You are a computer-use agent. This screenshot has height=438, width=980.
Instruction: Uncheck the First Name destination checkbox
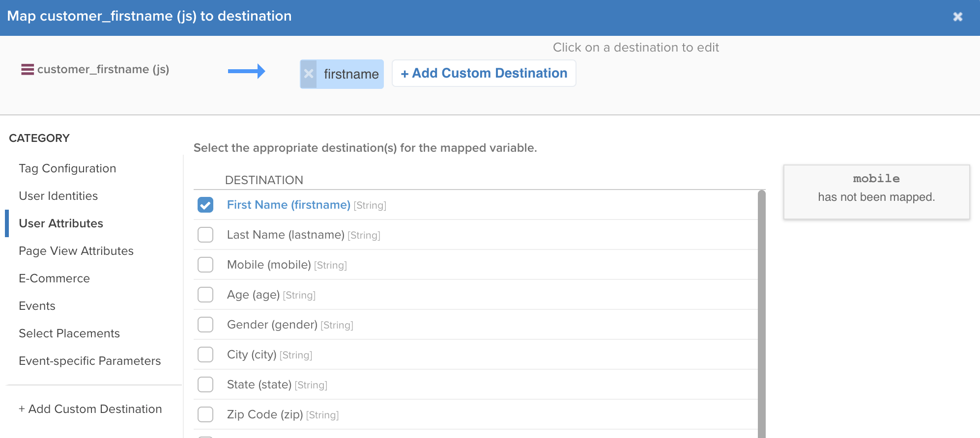tap(205, 205)
